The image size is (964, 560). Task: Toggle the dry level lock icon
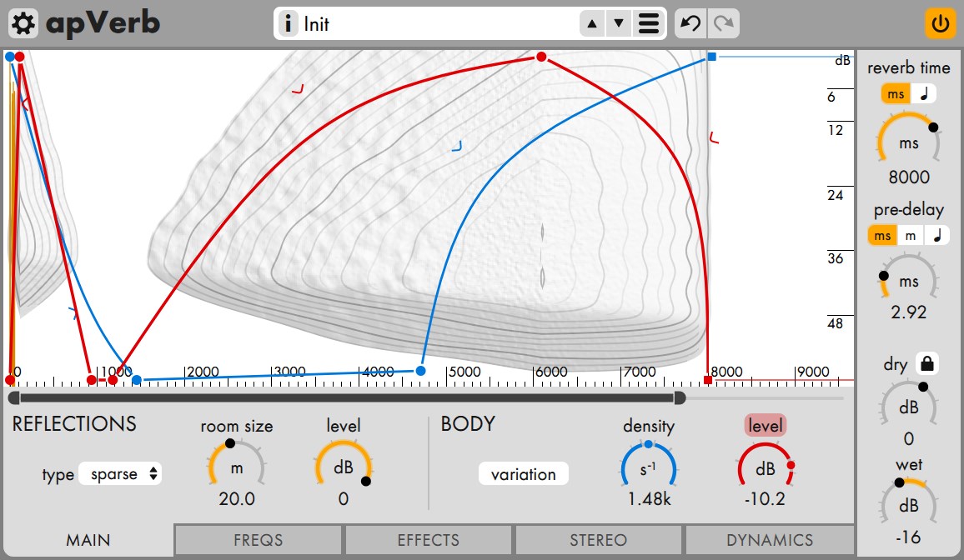coord(927,363)
